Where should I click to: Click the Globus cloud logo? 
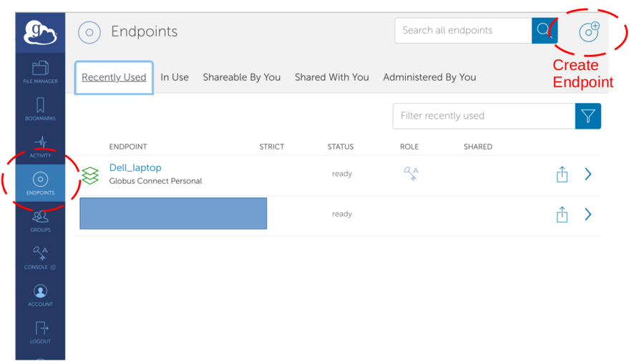[40, 33]
